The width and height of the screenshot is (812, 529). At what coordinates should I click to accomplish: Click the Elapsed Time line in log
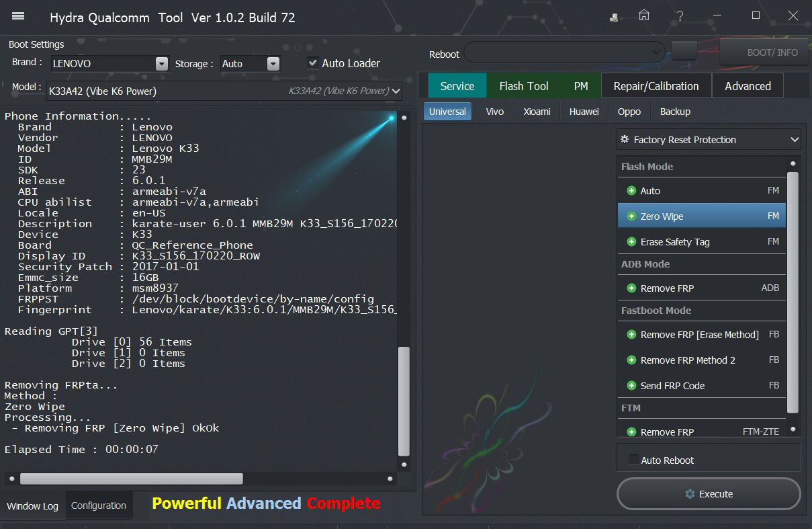tap(81, 450)
